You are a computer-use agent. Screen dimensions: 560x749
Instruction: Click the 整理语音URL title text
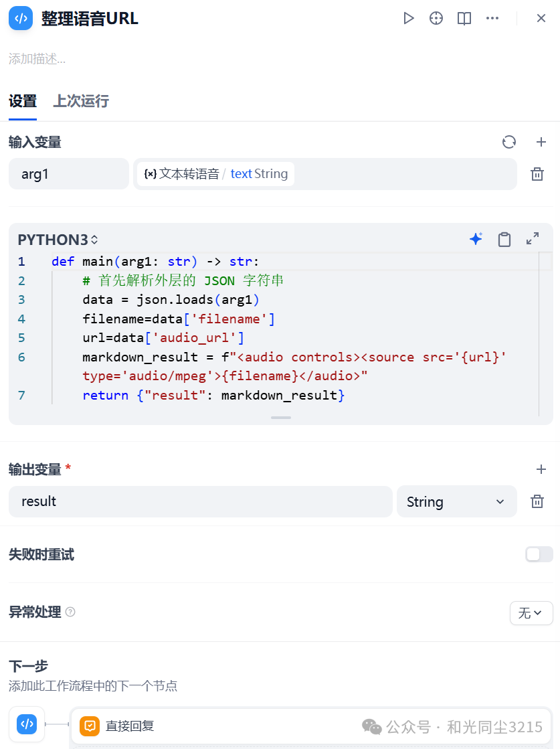pos(90,19)
